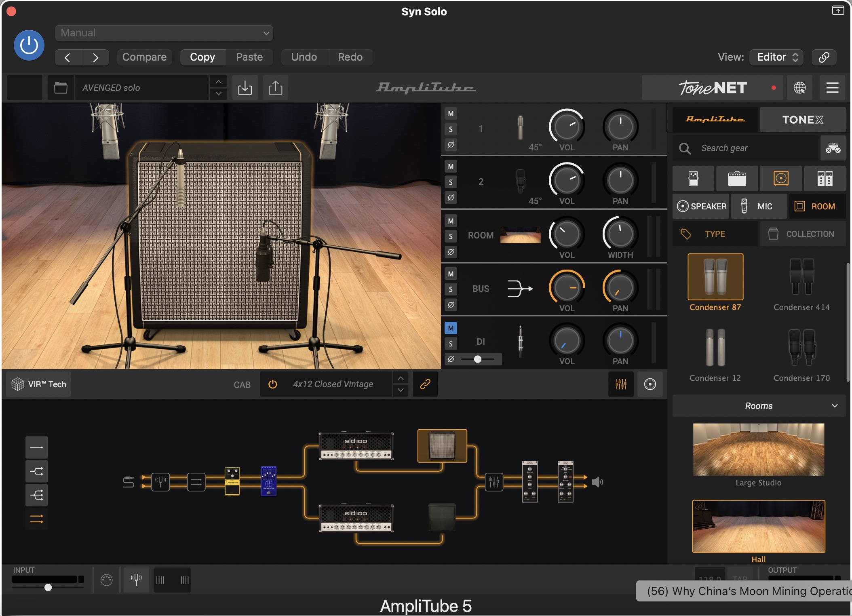Click the Undo button
Image resolution: width=852 pixels, height=616 pixels.
304,57
